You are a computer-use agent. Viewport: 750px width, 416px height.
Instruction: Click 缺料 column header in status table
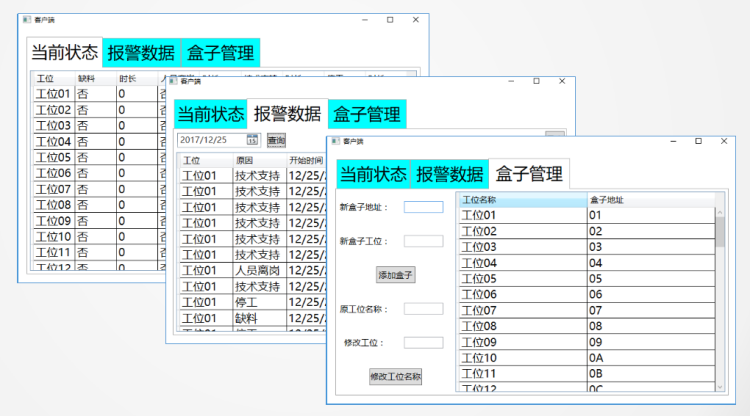click(95, 78)
